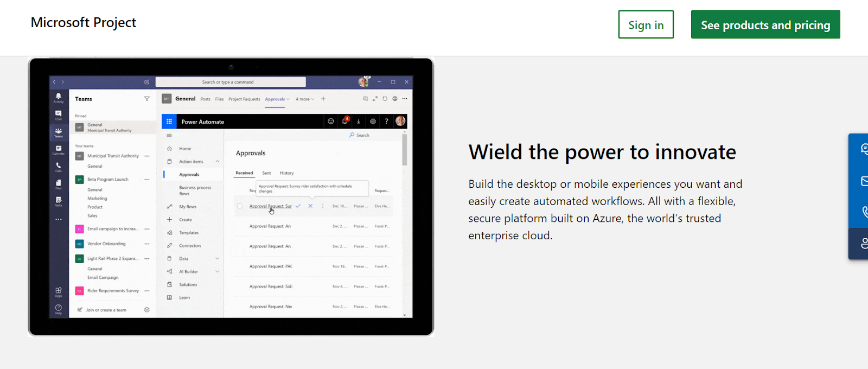Select the Marketing channel
The image size is (868, 369).
pos(98,199)
